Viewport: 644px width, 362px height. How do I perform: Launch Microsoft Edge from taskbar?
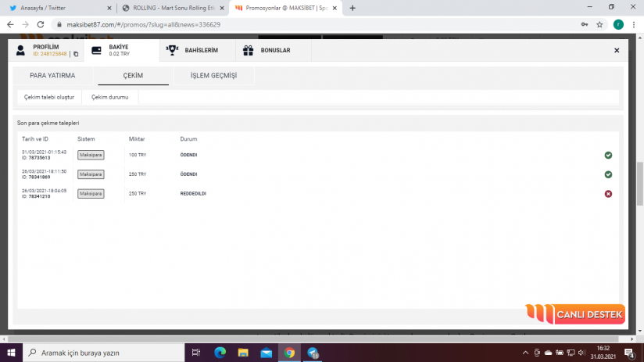220,353
